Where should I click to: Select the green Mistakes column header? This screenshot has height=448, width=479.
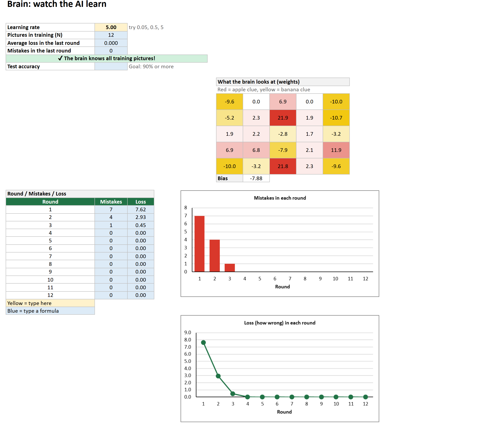(111, 202)
